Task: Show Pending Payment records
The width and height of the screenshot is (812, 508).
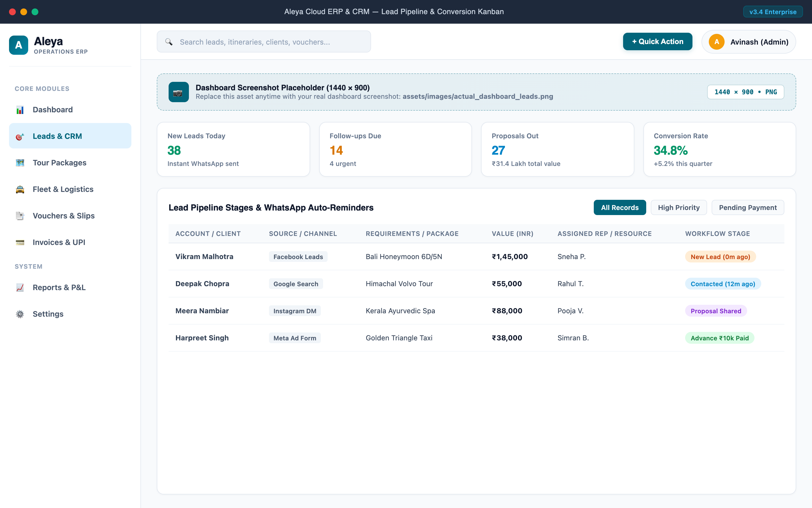Action: (748, 208)
